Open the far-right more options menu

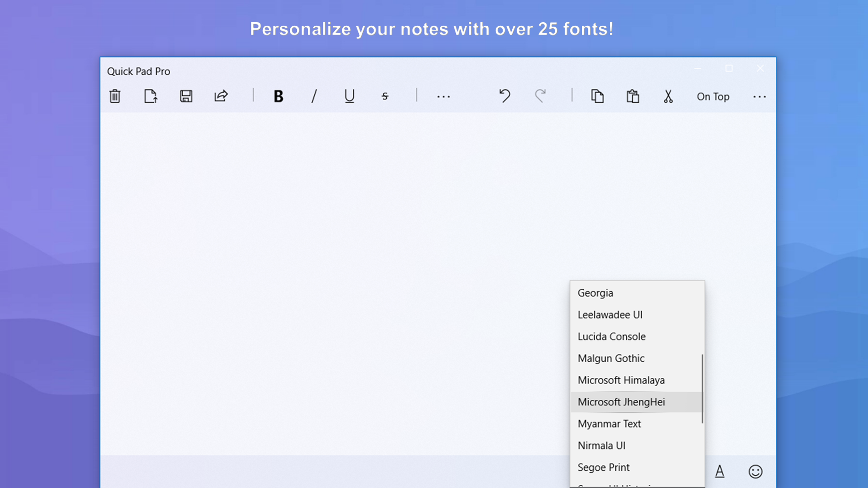[x=760, y=97]
